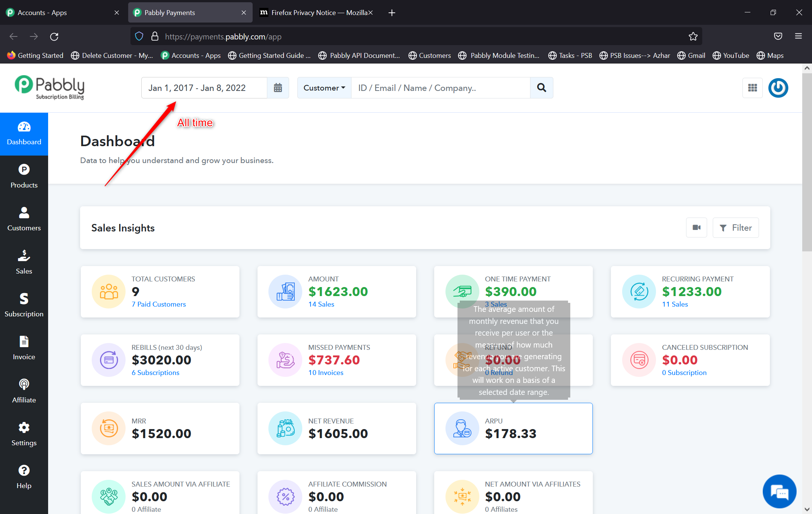Screen dimensions: 812x514
Task: Click the ARPU value $178.33
Action: 511,434
